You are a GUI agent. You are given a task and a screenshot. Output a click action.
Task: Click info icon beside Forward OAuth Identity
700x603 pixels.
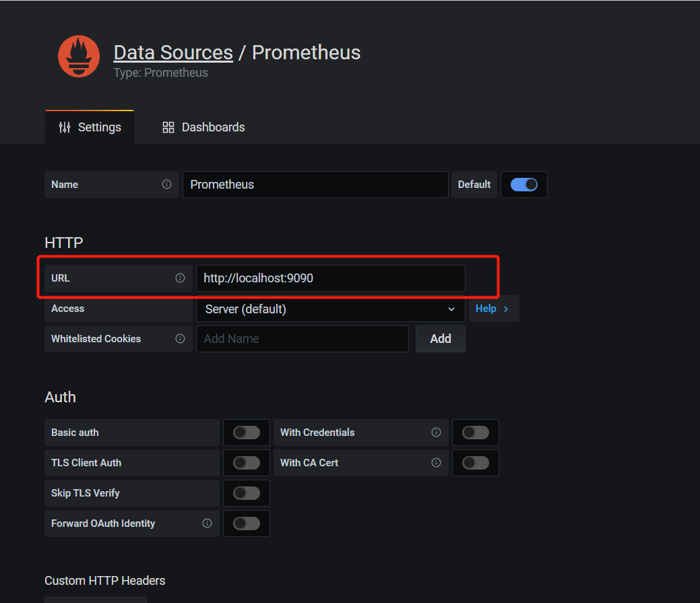pos(207,523)
